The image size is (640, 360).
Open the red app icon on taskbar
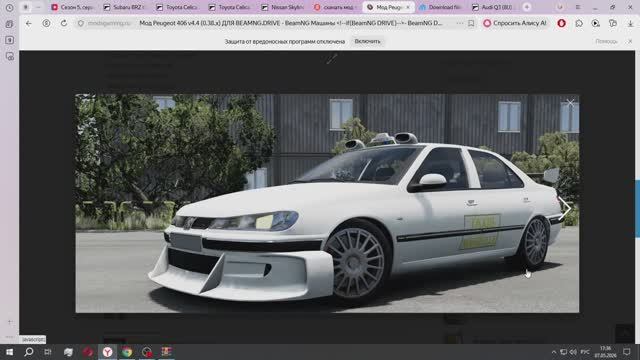point(87,352)
